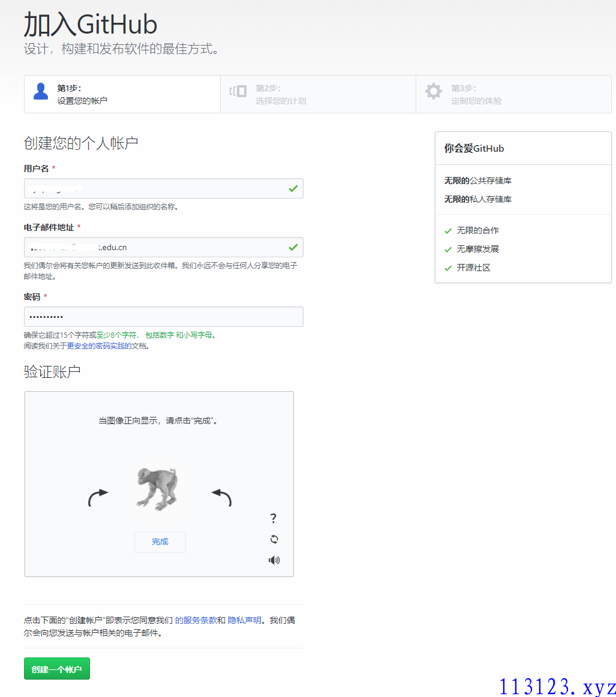Open the 服务条款 link
616x697 pixels.
(196, 620)
